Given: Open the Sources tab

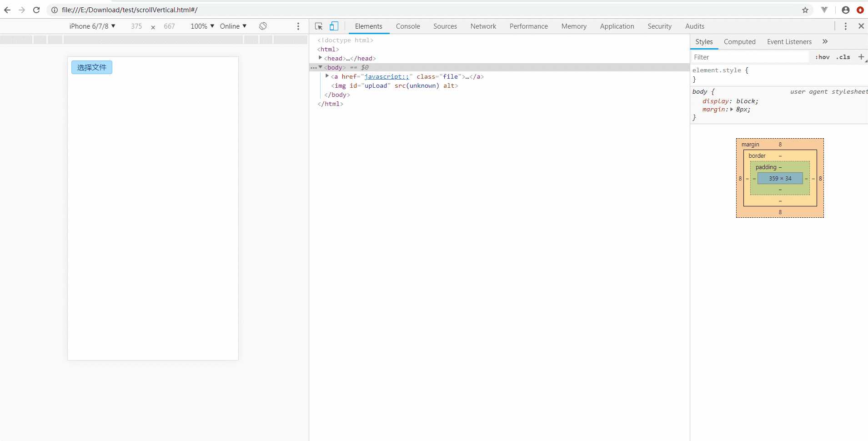Looking at the screenshot, I should coord(445,26).
